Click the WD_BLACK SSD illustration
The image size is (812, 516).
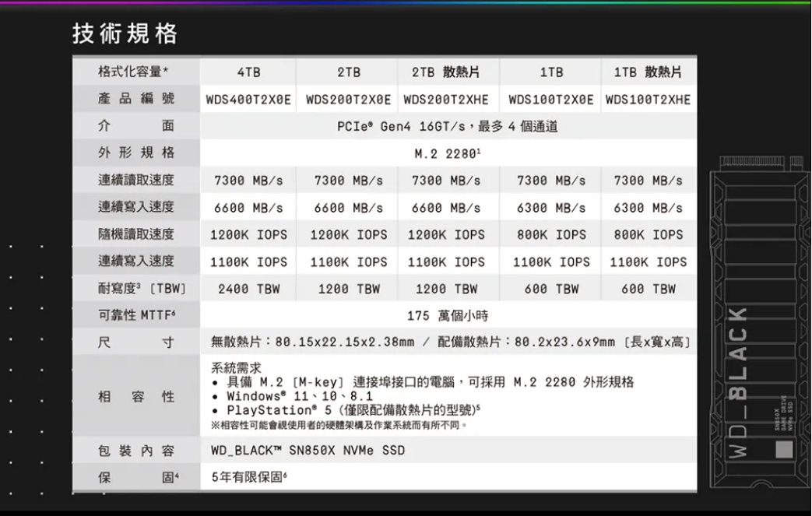tap(760, 321)
